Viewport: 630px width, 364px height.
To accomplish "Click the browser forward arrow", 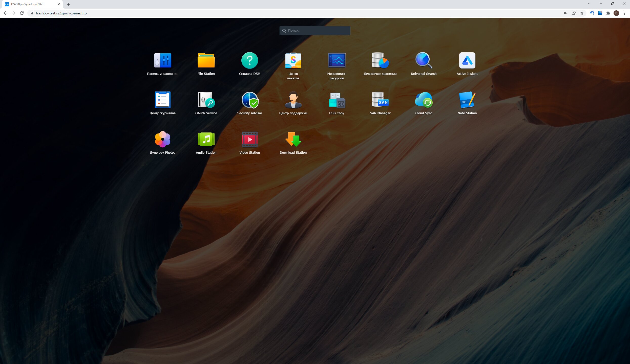I will coord(14,13).
